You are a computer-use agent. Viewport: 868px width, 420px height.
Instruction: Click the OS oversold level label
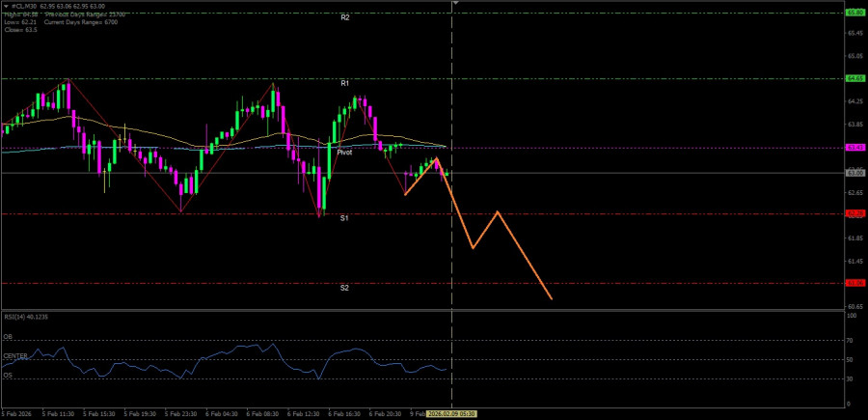(x=8, y=375)
